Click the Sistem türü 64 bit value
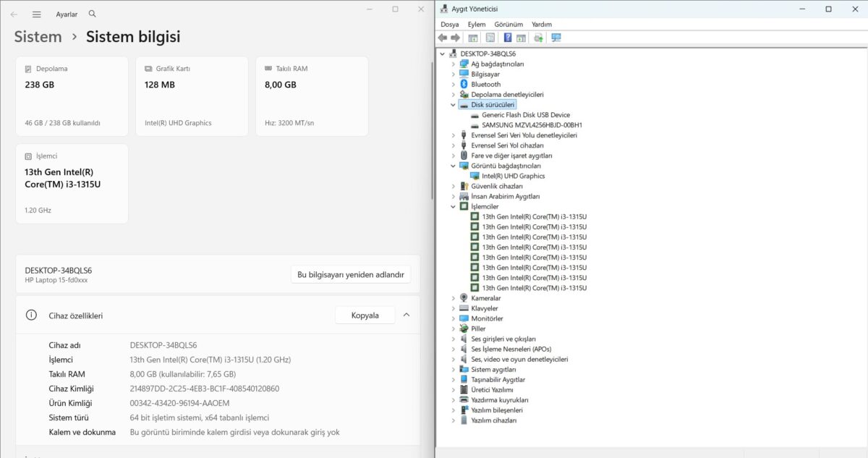The width and height of the screenshot is (868, 458). pos(200,417)
